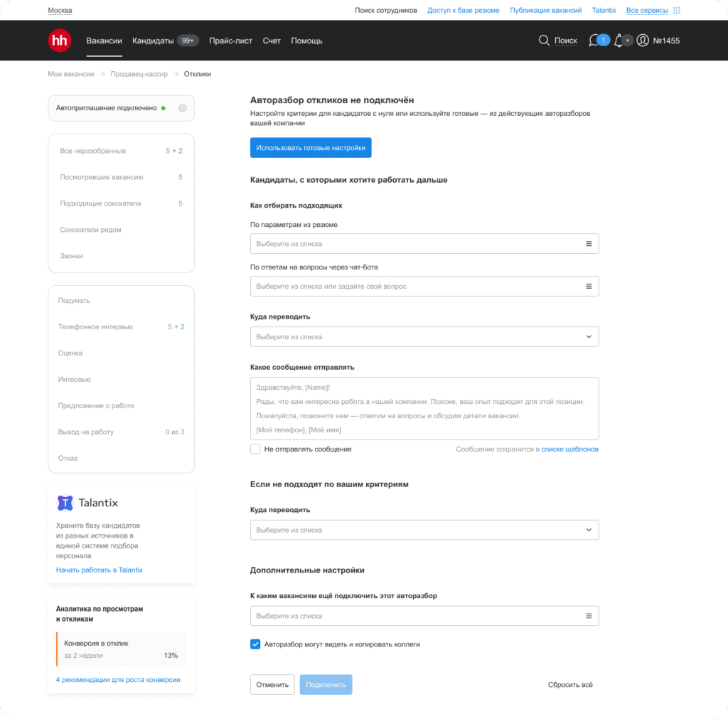Open settings gear on Автоприглашение panel

click(182, 107)
